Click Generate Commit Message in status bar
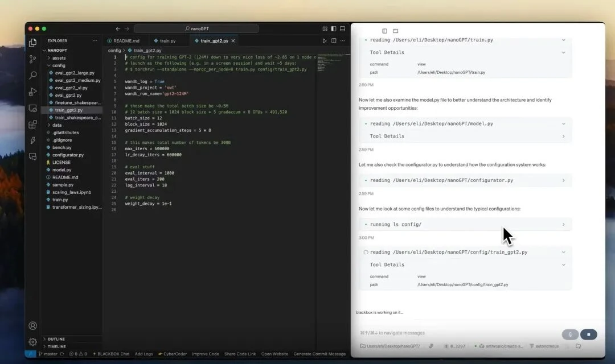Screen dimensions: 615x364 [319, 353]
